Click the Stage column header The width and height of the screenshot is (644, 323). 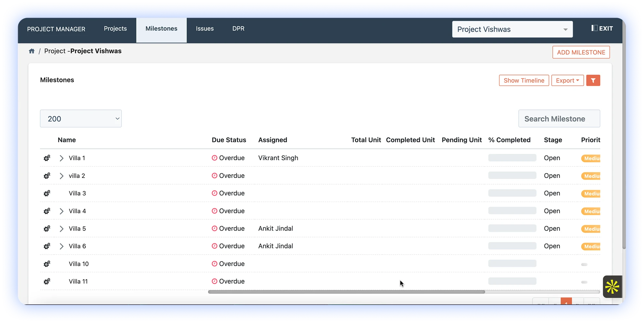(553, 140)
